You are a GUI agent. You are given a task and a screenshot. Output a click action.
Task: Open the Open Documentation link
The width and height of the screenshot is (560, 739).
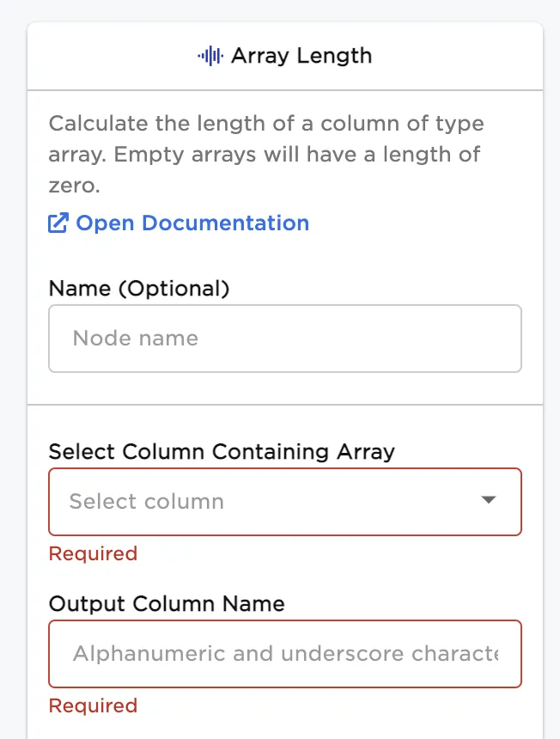pyautogui.click(x=192, y=223)
